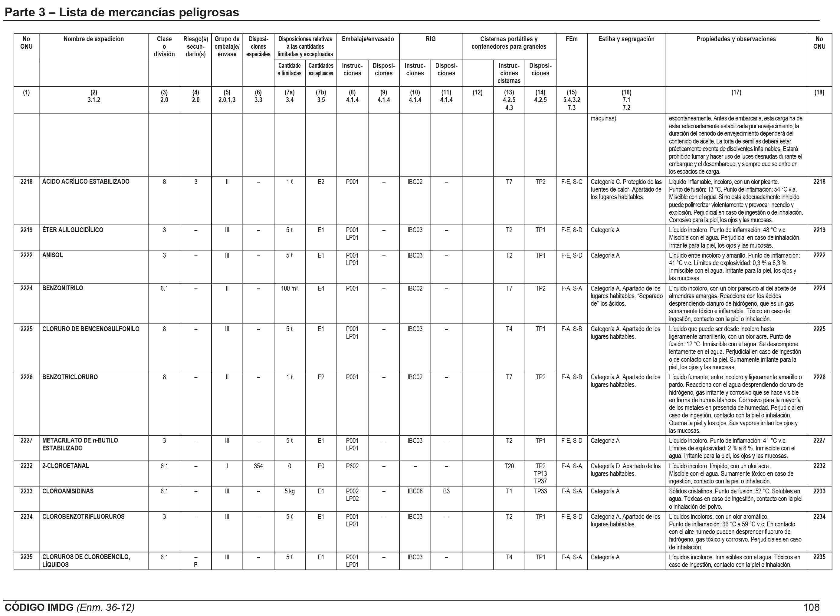The width and height of the screenshot is (840, 616).
Task: Click 'Categoría C. Protegido de las fuentes de calor' text
Action: pos(626,186)
